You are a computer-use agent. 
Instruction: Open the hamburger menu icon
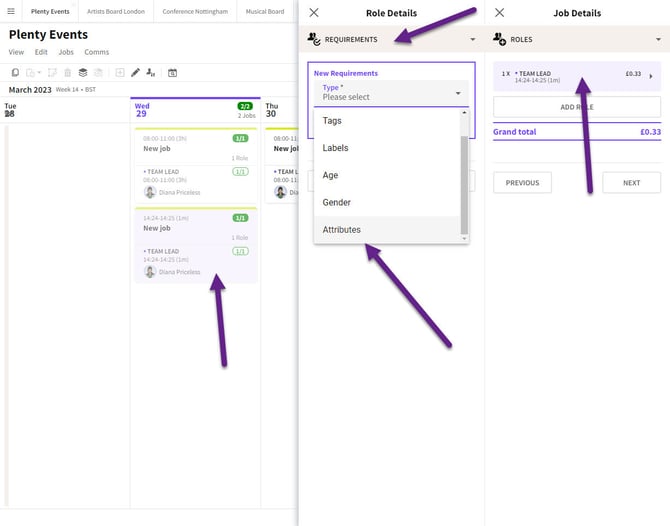pyautogui.click(x=11, y=11)
